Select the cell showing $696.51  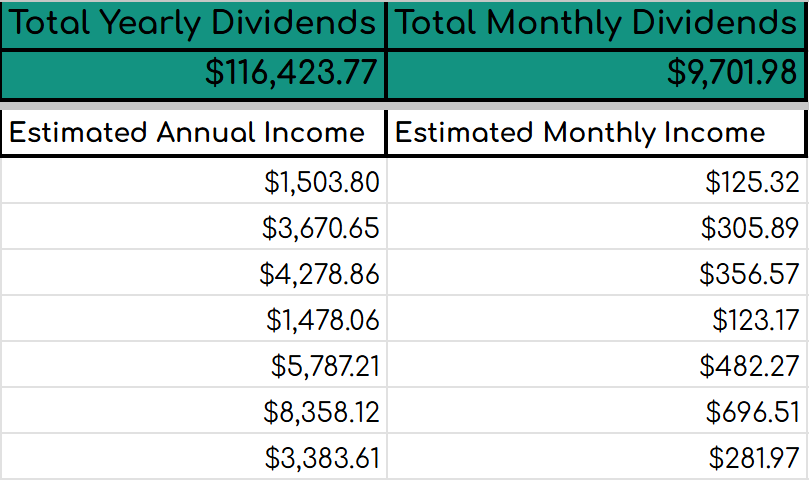click(597, 410)
